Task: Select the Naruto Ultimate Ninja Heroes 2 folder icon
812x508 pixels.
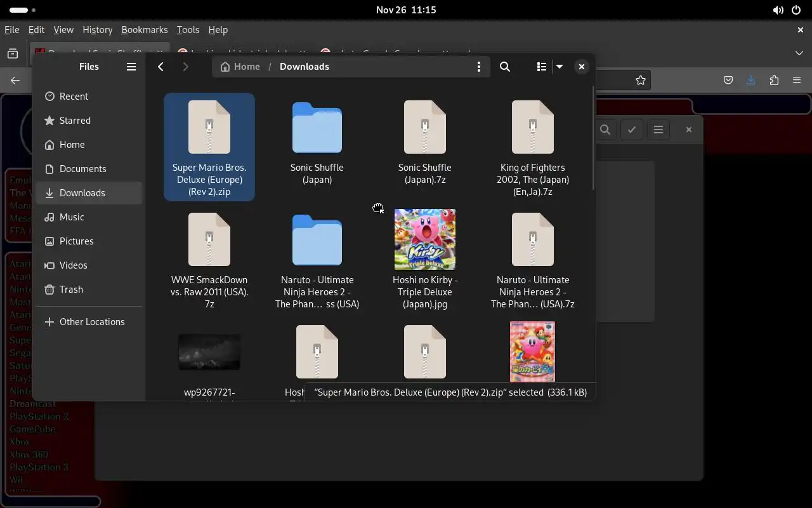Action: (317, 240)
